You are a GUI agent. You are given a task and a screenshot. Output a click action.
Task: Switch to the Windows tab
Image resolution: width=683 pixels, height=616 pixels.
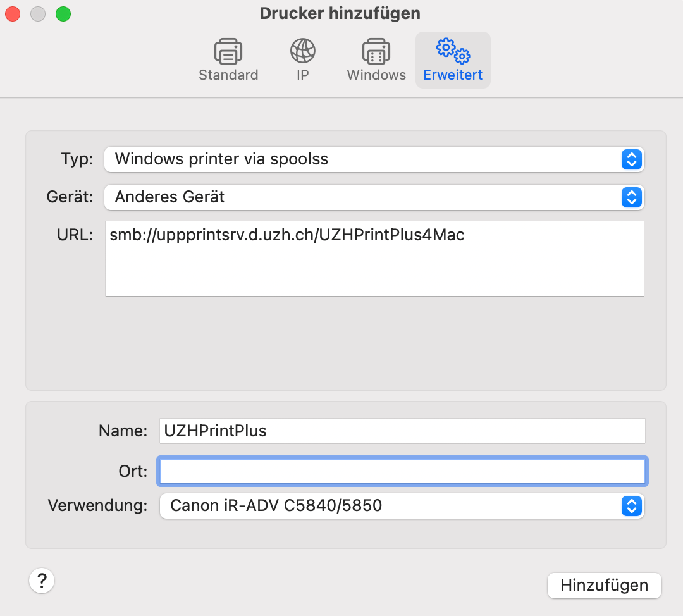click(376, 60)
